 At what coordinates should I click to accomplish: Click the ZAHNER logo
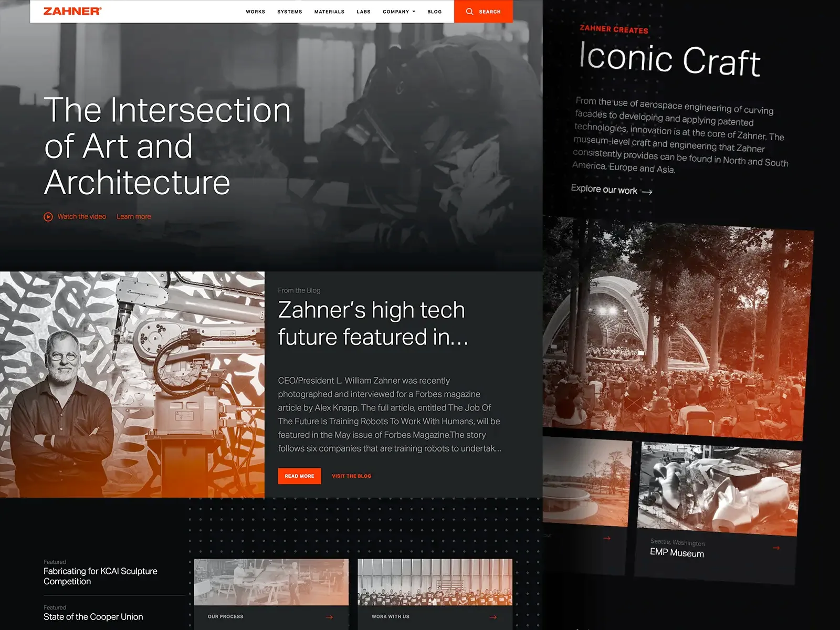pos(72,11)
